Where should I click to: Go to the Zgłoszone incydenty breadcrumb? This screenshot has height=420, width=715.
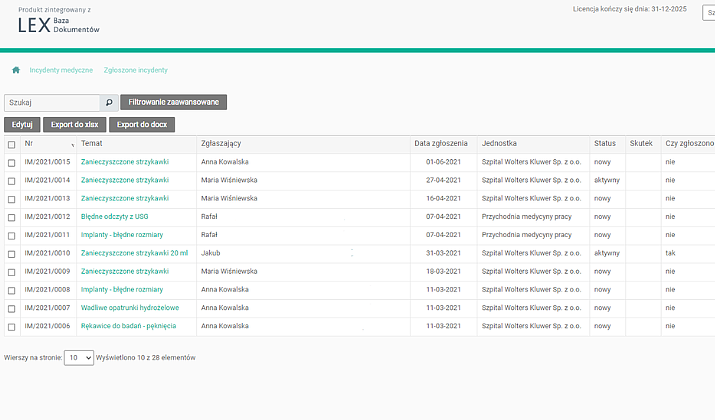click(x=136, y=71)
